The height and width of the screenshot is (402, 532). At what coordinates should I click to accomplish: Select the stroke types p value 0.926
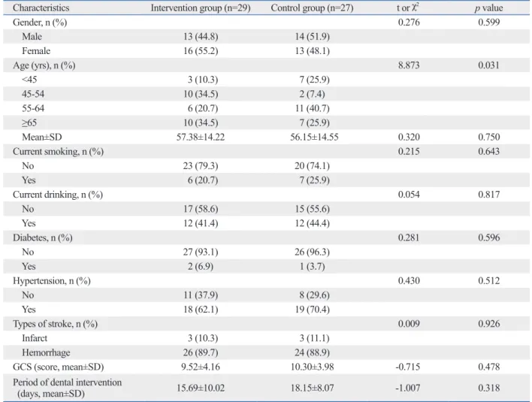489,324
